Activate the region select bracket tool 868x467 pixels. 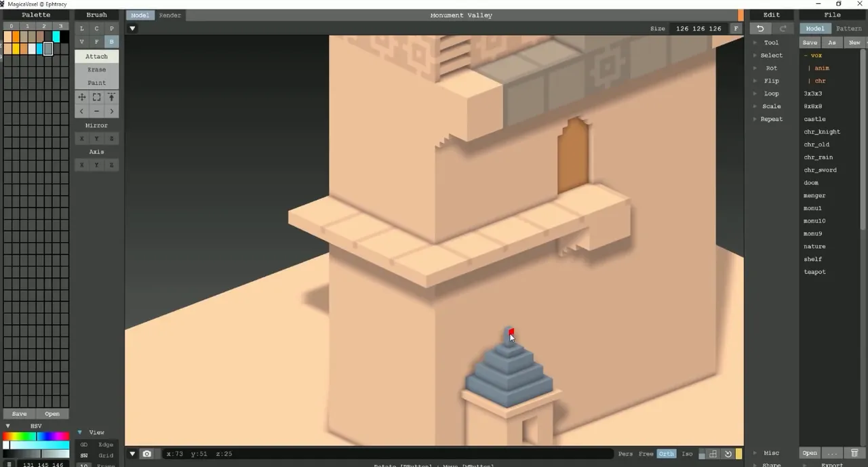pyautogui.click(x=96, y=98)
